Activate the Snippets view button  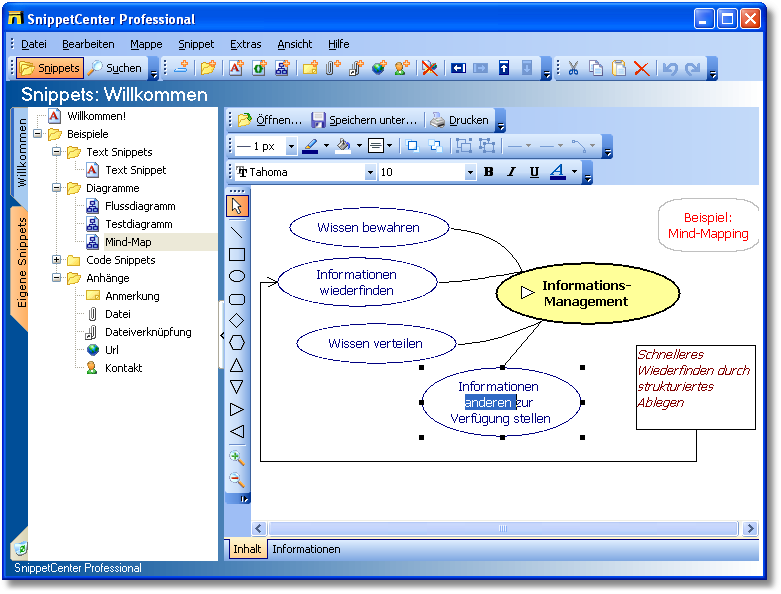click(50, 68)
